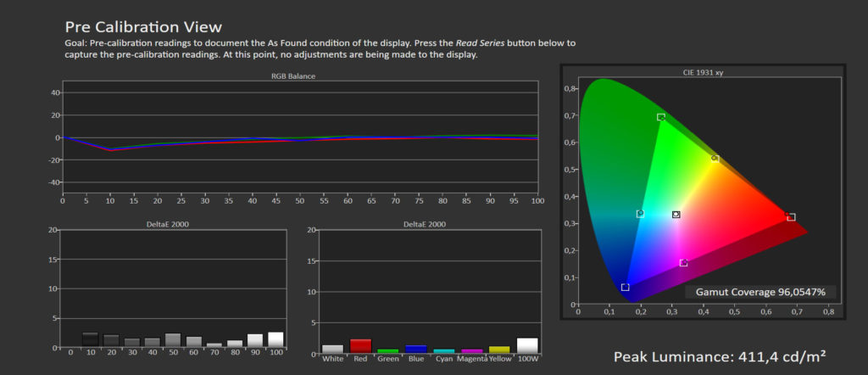Click the 50 percent grayscale DeltaE bar
Image resolution: width=868 pixels, height=375 pixels.
point(173,340)
